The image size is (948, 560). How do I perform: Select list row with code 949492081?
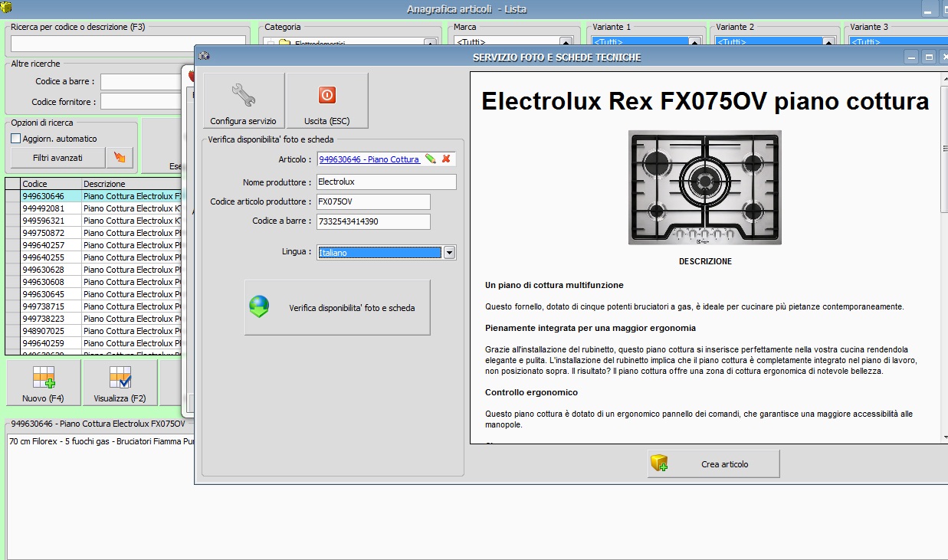(x=93, y=208)
